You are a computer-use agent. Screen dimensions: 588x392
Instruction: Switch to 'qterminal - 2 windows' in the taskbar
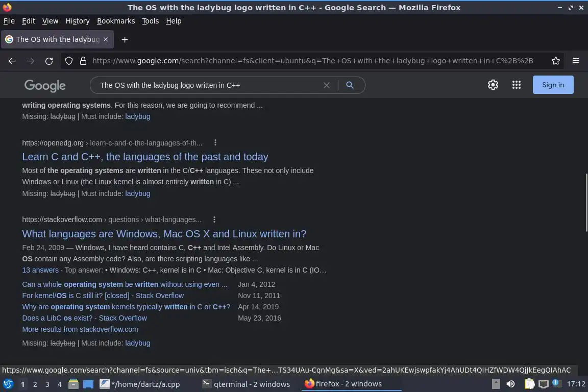point(247,384)
